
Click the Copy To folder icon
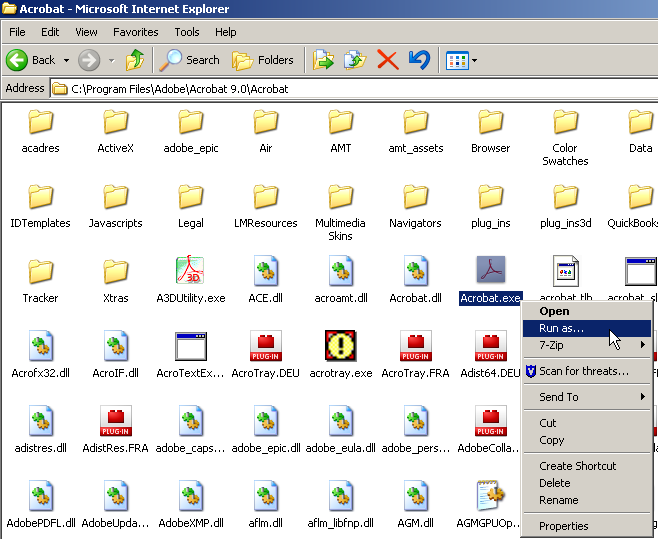(x=355, y=60)
